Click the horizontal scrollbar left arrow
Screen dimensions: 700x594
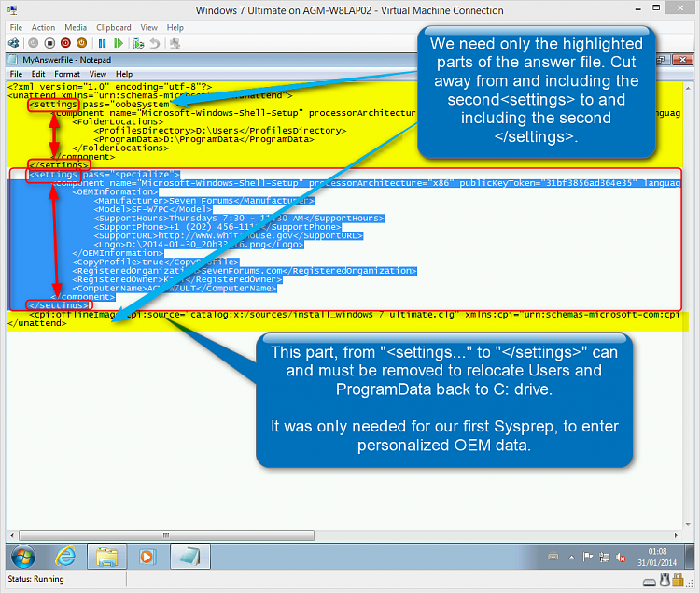click(12, 535)
